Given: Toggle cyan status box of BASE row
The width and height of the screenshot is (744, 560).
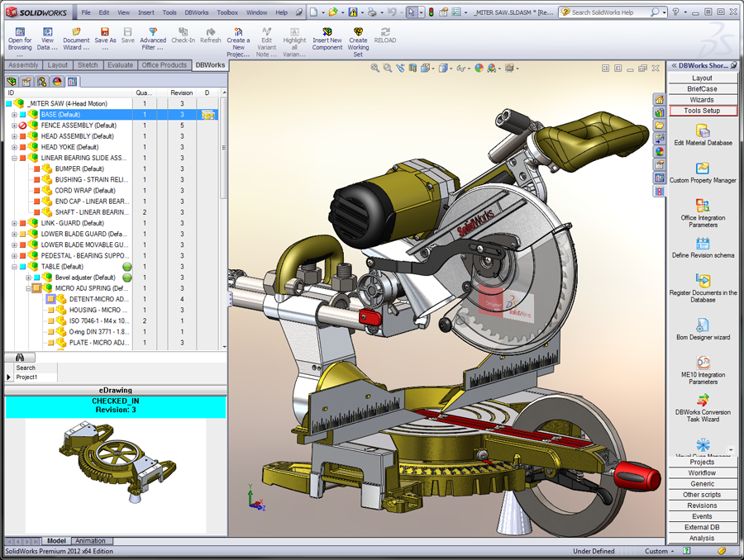Looking at the screenshot, I should click(22, 114).
